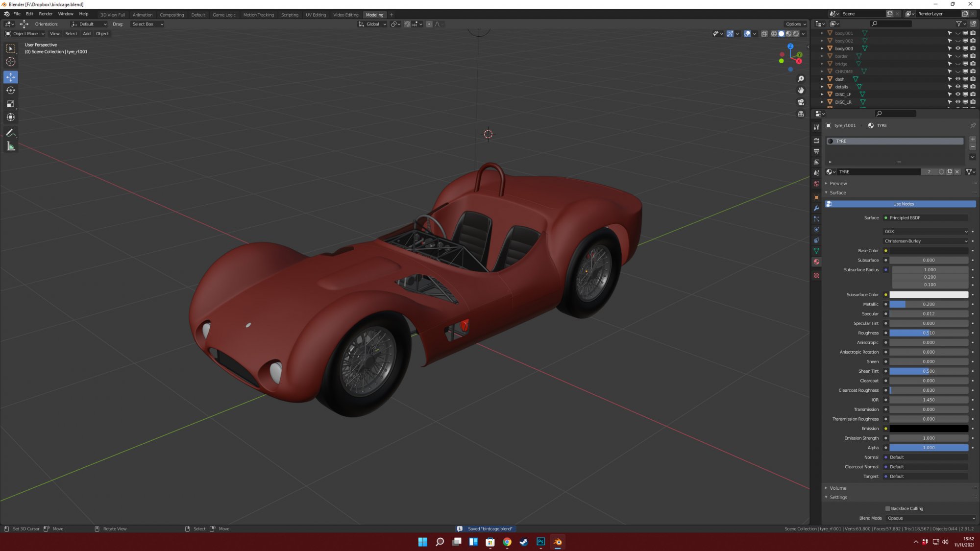Image resolution: width=980 pixels, height=551 pixels.
Task: Click the Normal Default link field
Action: pyautogui.click(x=926, y=457)
